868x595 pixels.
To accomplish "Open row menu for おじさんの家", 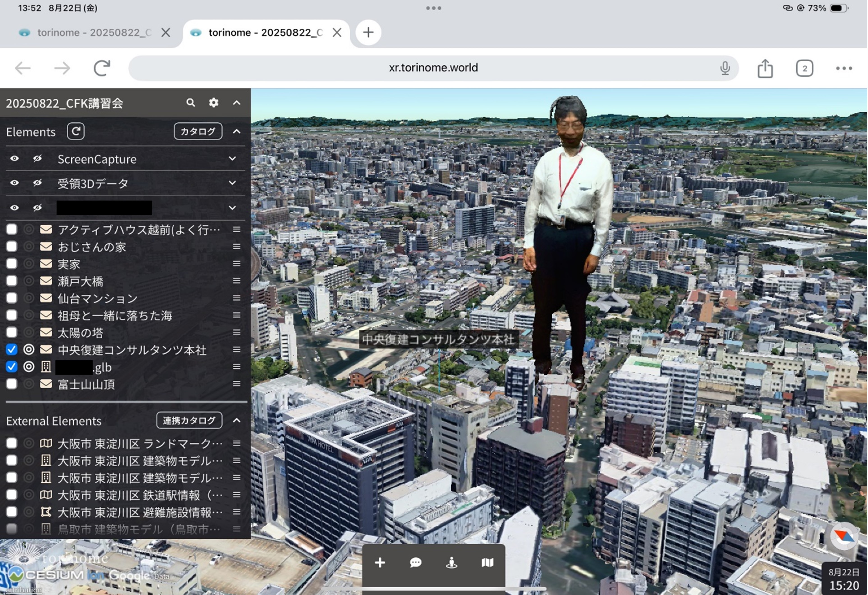I will point(237,246).
